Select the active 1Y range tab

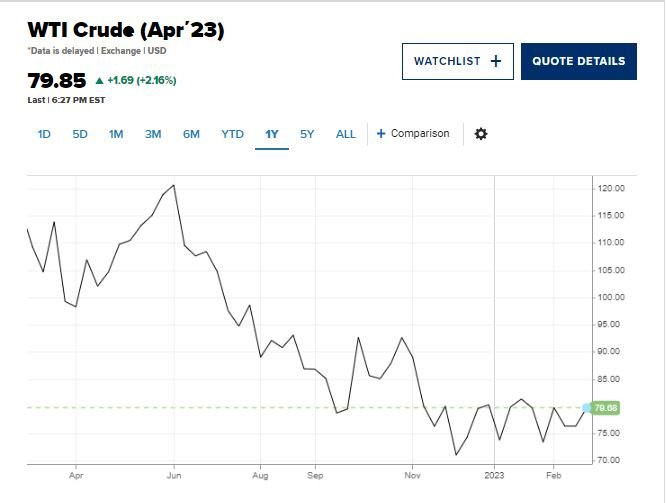point(272,134)
